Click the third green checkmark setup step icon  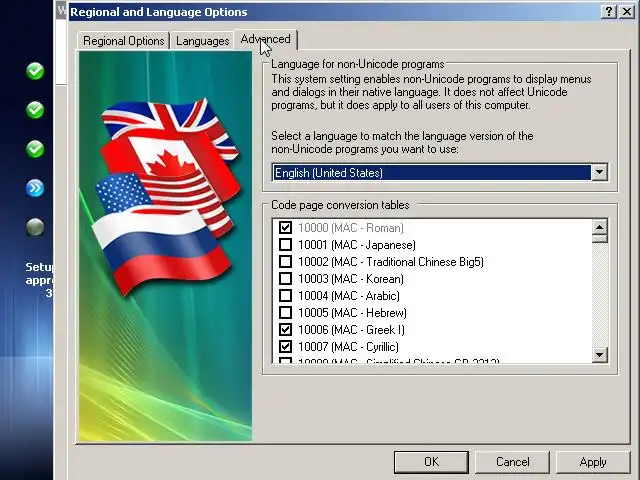35,149
